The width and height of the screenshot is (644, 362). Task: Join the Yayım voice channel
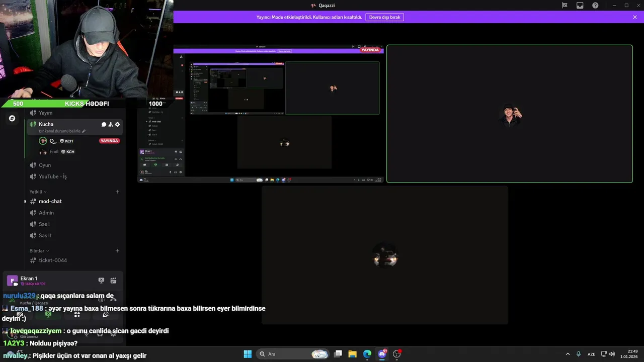(x=75, y=113)
